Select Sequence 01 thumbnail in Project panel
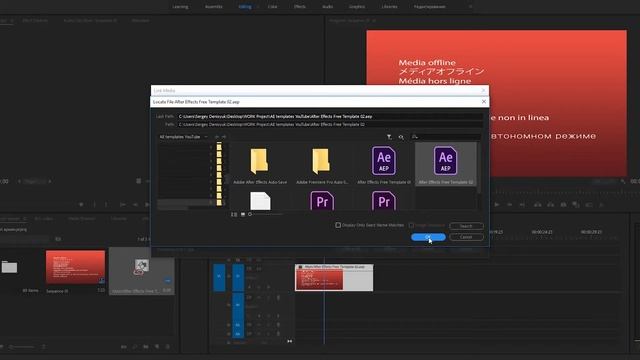Image resolution: width=640 pixels, height=360 pixels. (x=75, y=267)
